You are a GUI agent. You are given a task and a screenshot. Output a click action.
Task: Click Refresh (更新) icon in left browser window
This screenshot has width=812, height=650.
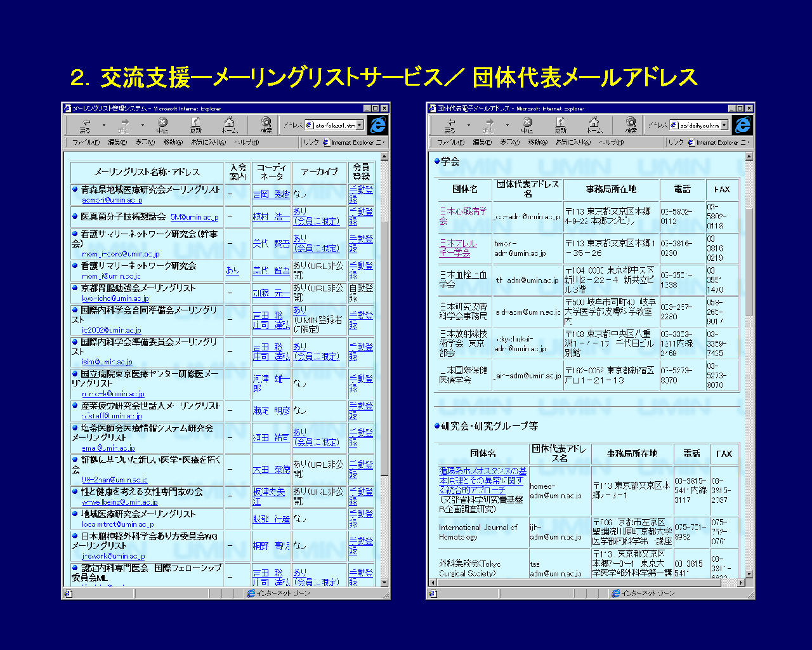tap(196, 124)
